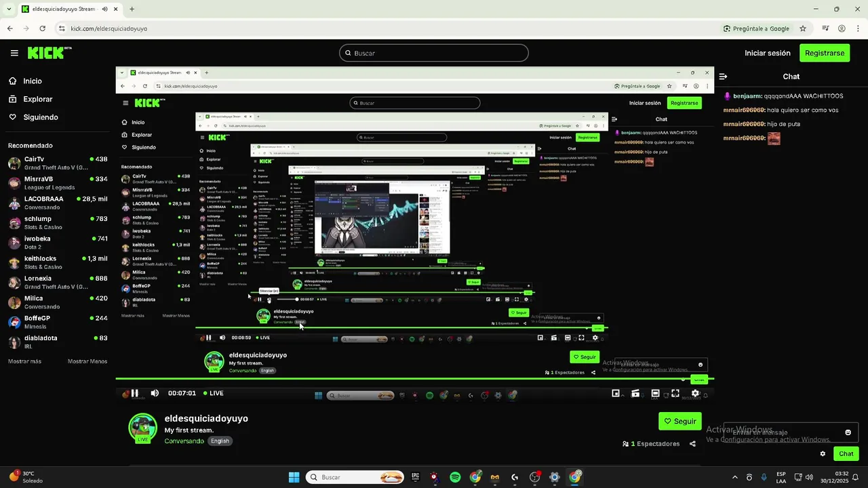Click Mostrar Menos under recommended
Image resolution: width=868 pixels, height=488 pixels.
point(87,361)
